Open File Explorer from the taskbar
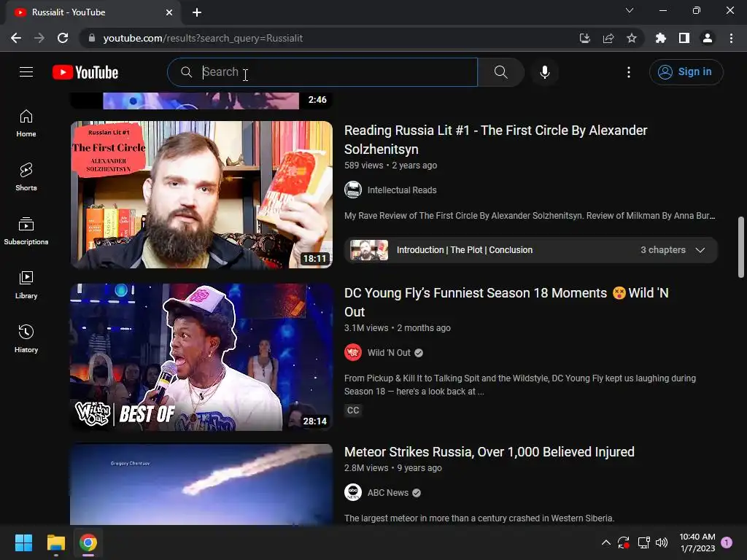This screenshot has width=747, height=560. (55, 542)
